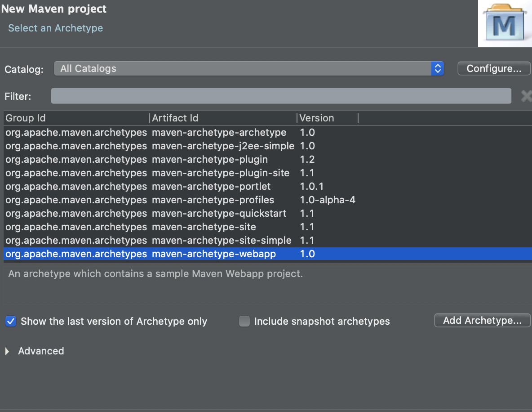This screenshot has width=532, height=412.
Task: Select maven-archetype-archetype row
Action: pos(268,133)
